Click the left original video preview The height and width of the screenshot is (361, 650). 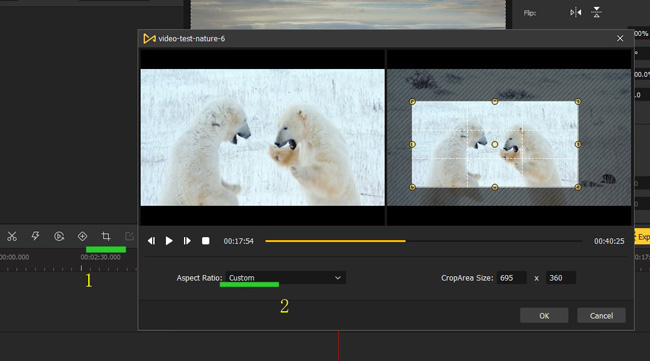[x=263, y=137]
